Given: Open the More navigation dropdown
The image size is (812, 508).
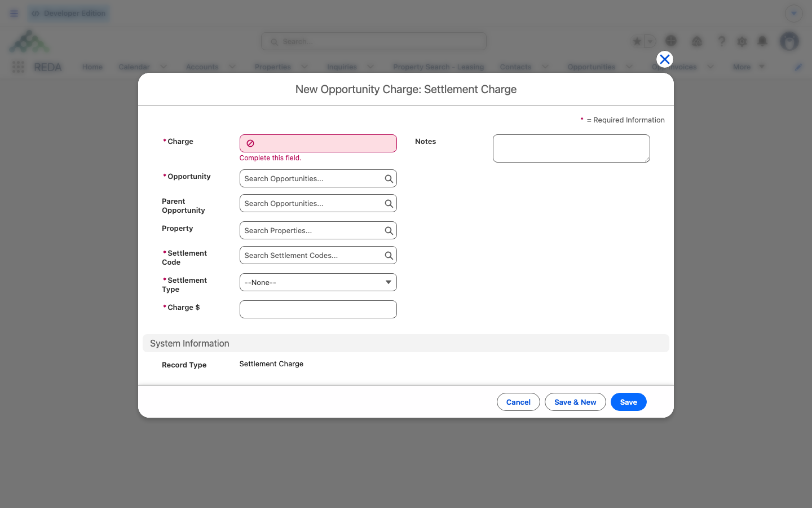Looking at the screenshot, I should (749, 67).
